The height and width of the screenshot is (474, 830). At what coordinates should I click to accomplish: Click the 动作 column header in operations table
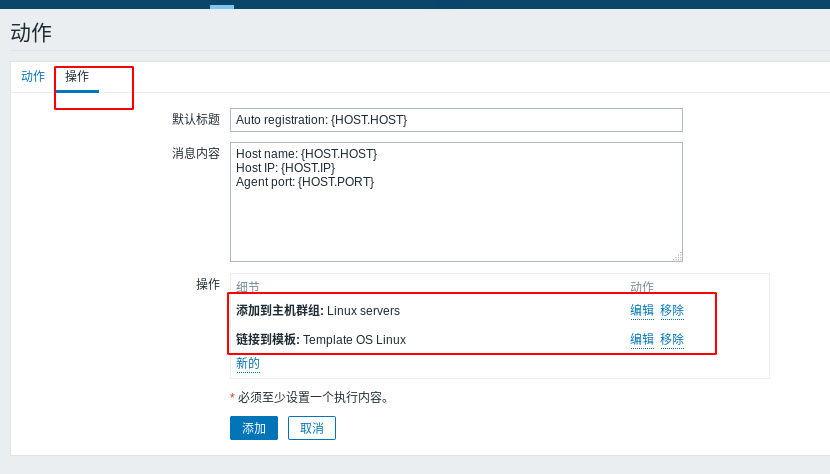point(642,287)
